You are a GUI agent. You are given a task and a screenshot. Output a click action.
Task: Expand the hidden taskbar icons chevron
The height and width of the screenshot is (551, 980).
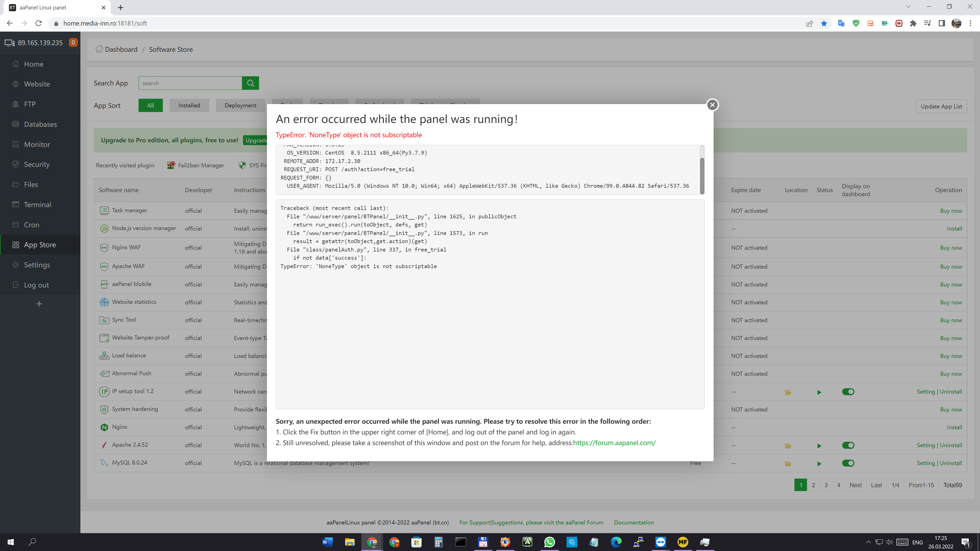point(868,542)
